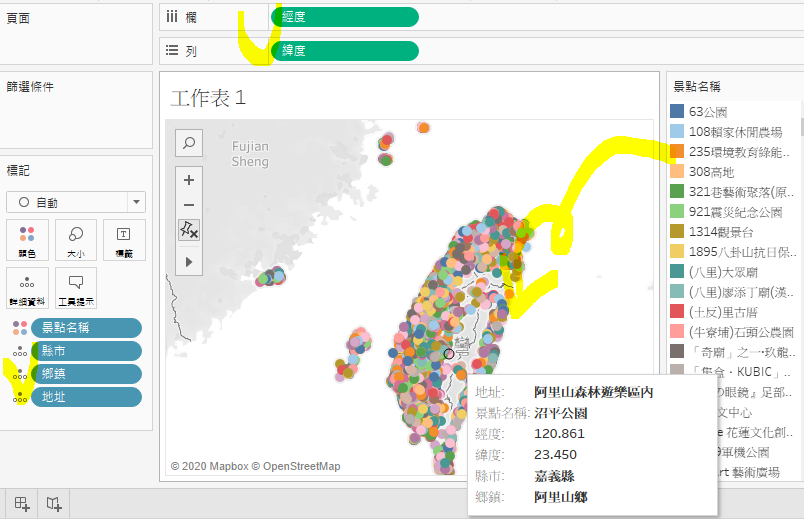Click the 沼平公園 value in tooltip
The height and width of the screenshot is (519, 804).
[560, 413]
